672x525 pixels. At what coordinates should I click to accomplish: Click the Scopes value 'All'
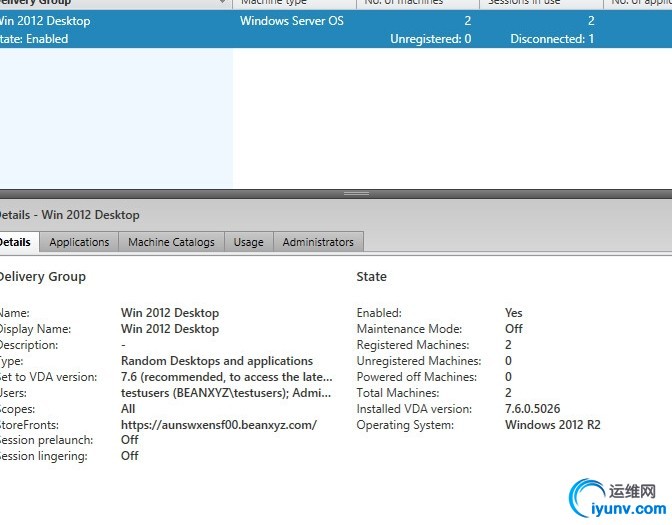(x=128, y=409)
